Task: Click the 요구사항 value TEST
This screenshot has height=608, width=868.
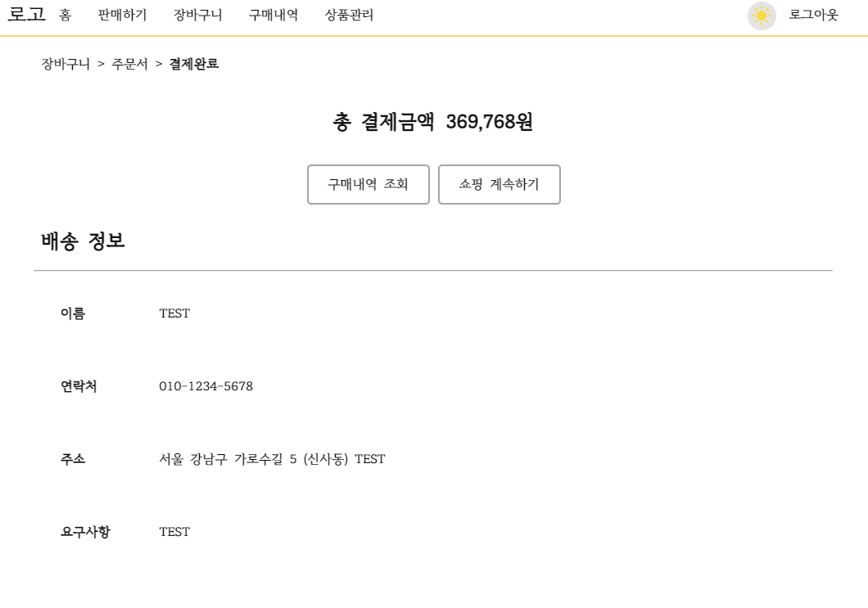Action: point(174,531)
